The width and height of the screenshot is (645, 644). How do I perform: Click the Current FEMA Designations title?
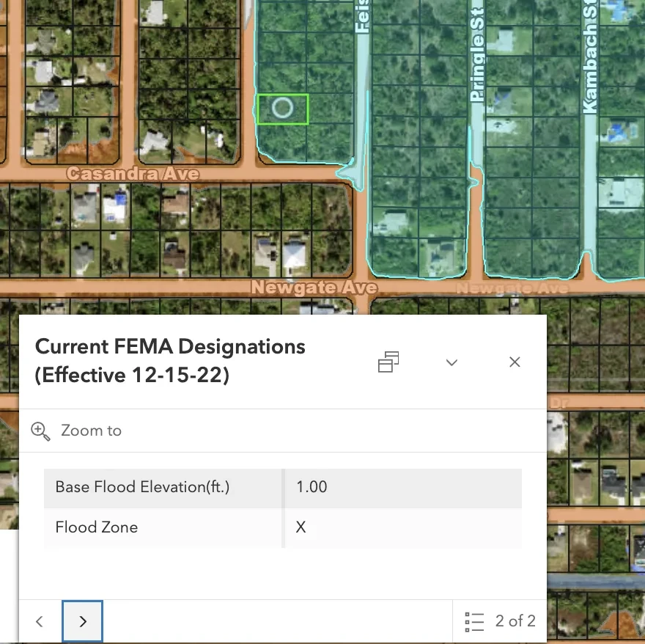pyautogui.click(x=170, y=360)
